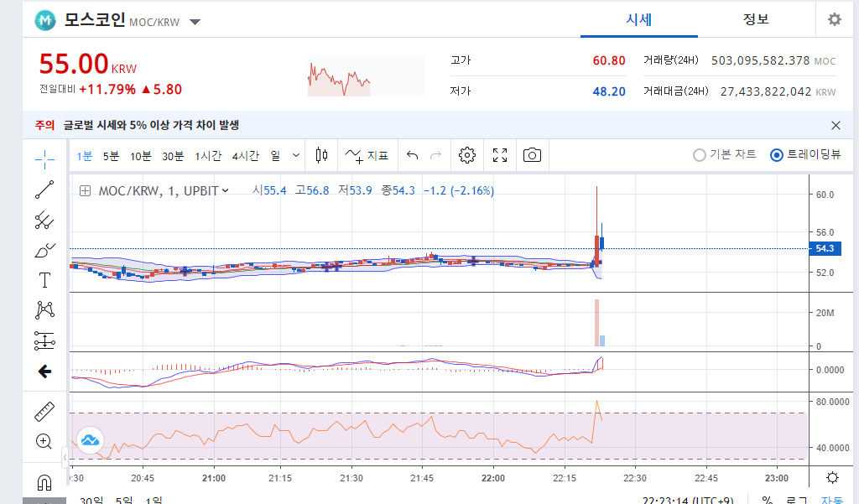Viewport: 859px width, 504px height.
Task: Select the 일 (daily) interval
Action: coord(275,156)
